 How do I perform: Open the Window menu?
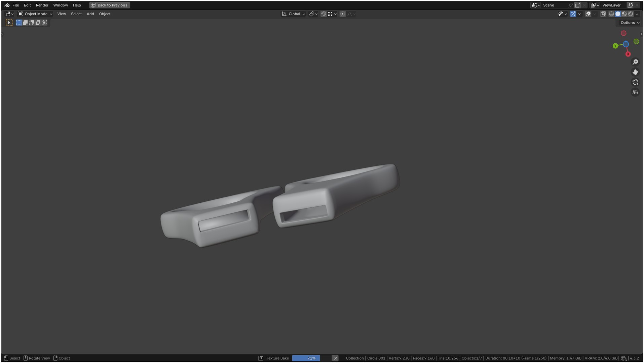[x=61, y=5]
